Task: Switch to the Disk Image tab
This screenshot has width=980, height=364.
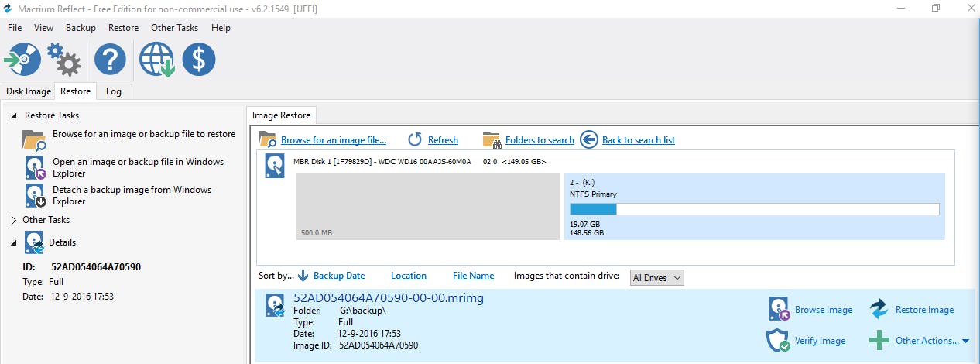Action: [29, 91]
